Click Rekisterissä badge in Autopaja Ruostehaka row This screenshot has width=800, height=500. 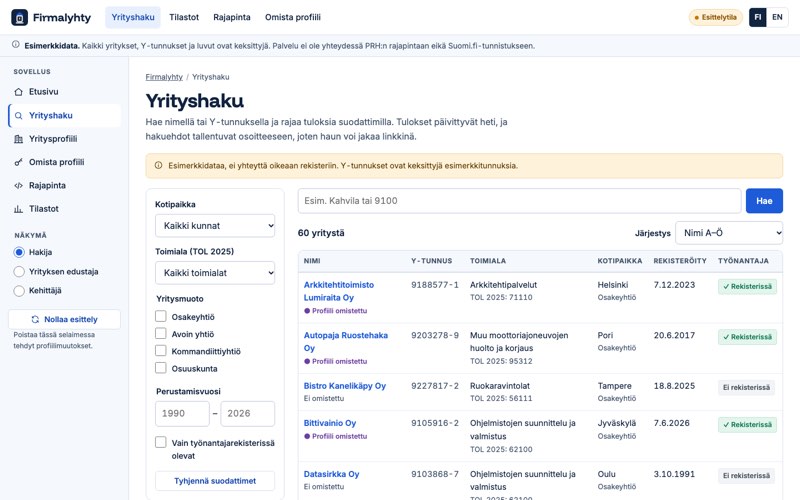point(747,337)
